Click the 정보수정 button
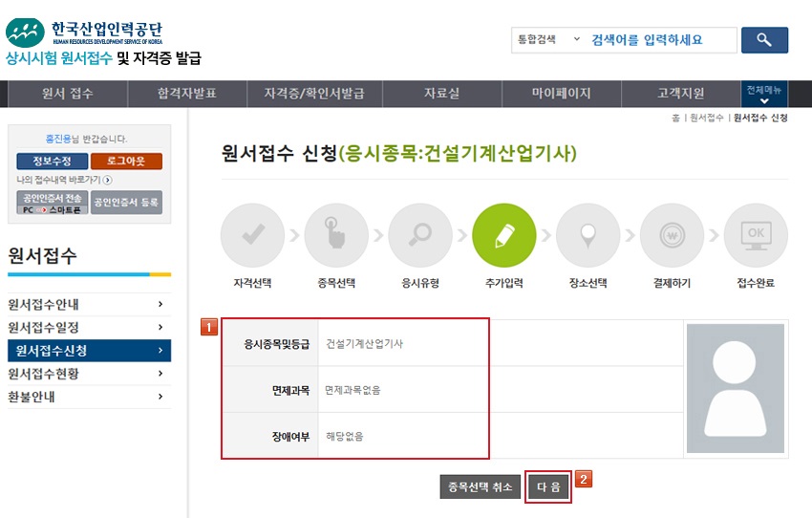 (x=50, y=161)
